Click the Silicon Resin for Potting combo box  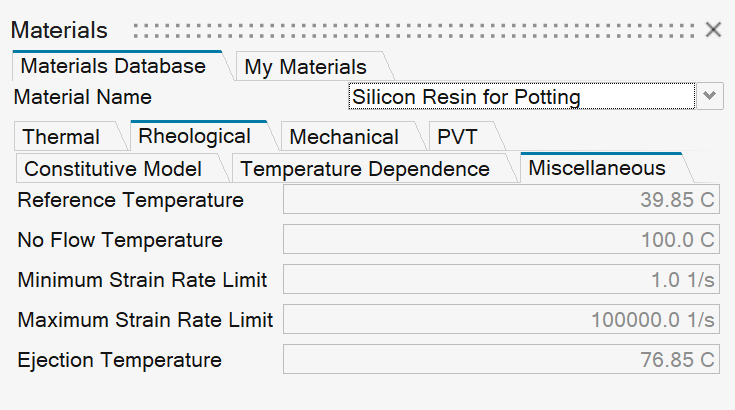521,97
